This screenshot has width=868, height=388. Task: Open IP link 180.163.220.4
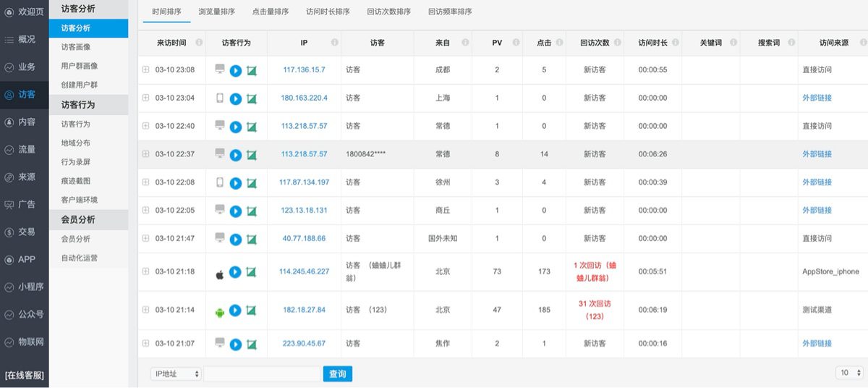304,98
